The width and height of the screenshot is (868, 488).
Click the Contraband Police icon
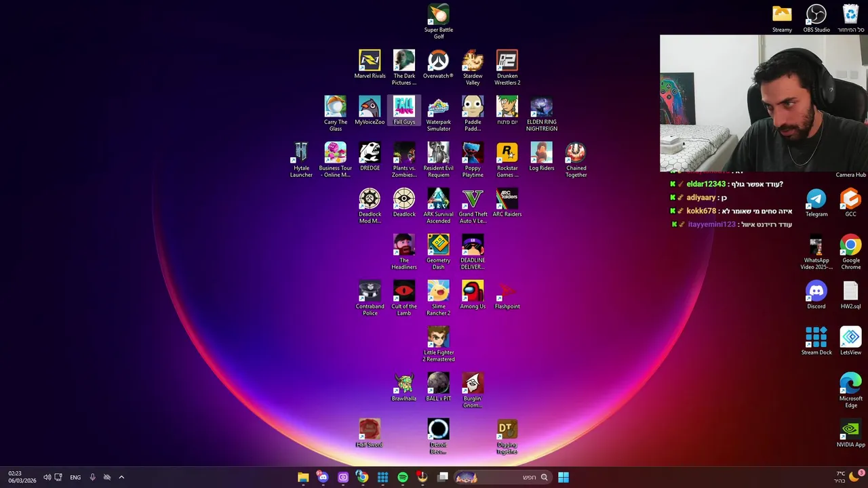370,298
